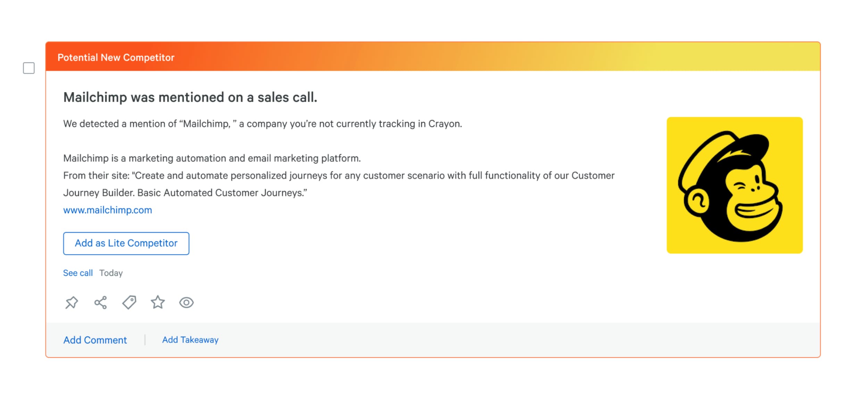868x412 pixels.
Task: Toggle the card selection checkbox on
Action: 28,68
